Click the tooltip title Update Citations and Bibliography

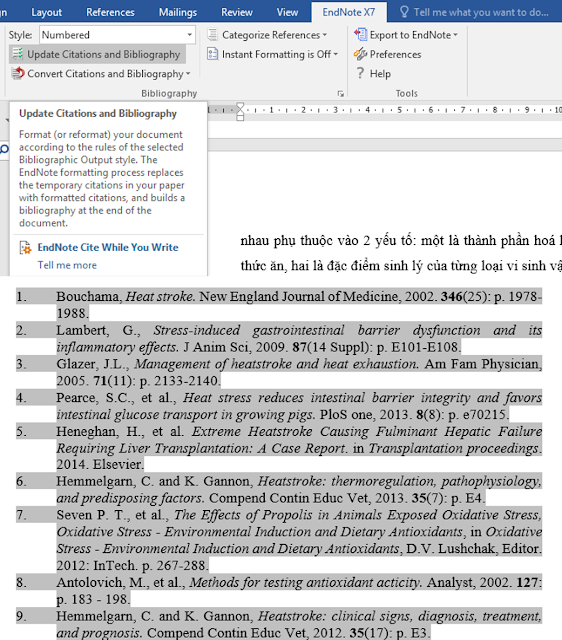[x=98, y=113]
